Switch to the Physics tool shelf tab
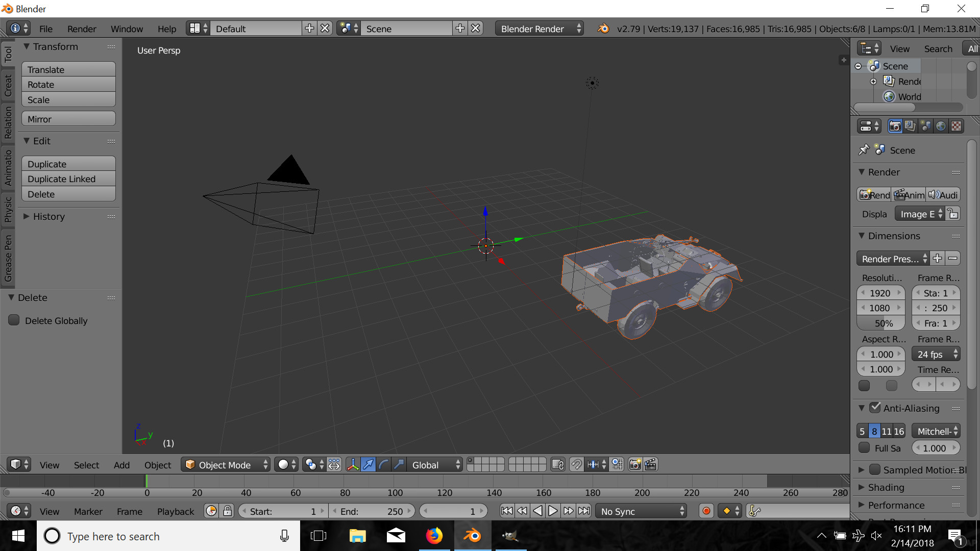980x551 pixels. pos(8,209)
